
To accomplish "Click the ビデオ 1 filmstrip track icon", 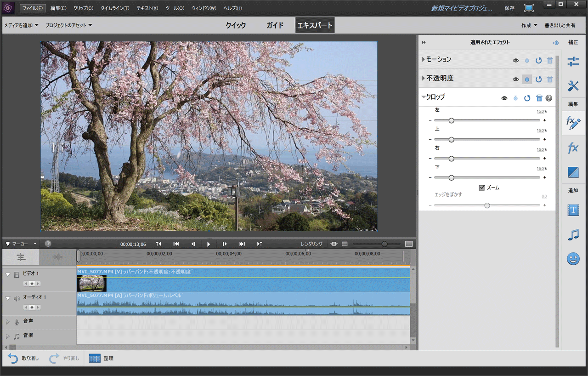I will (17, 274).
